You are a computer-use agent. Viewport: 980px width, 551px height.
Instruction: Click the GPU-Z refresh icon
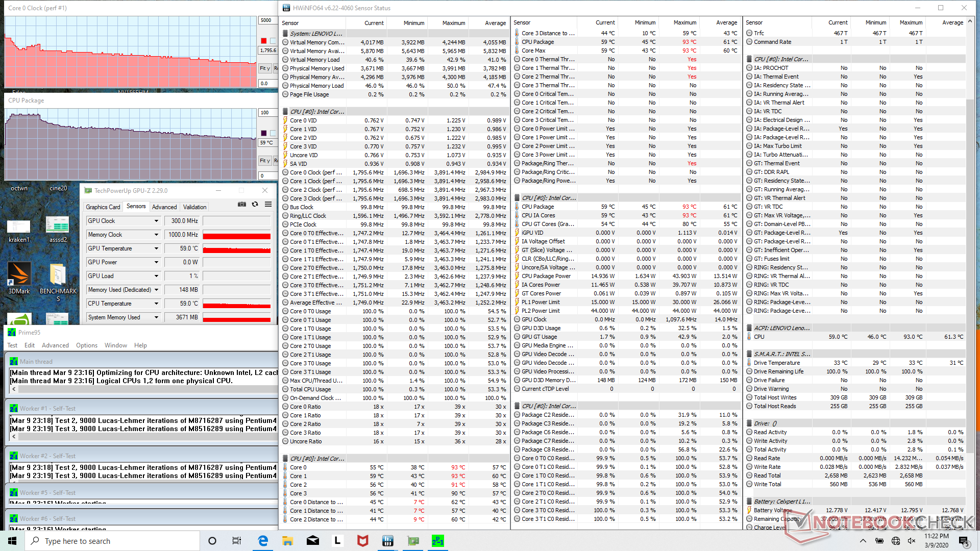255,205
